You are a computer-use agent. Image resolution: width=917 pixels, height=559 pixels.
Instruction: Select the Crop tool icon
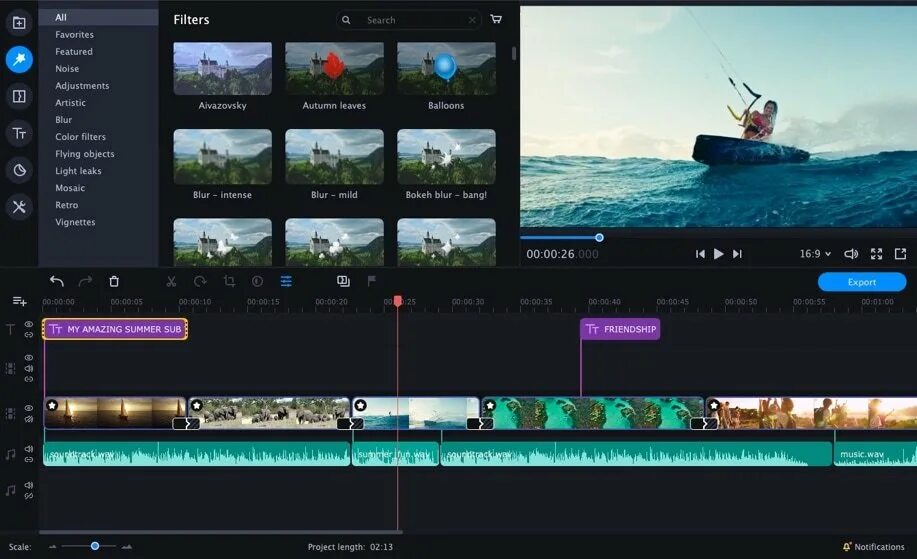point(229,281)
